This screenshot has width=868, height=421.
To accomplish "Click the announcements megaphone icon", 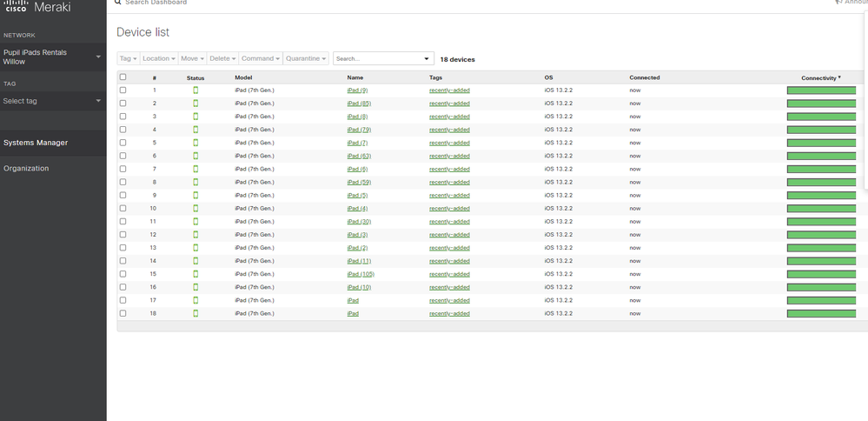I will pos(838,3).
